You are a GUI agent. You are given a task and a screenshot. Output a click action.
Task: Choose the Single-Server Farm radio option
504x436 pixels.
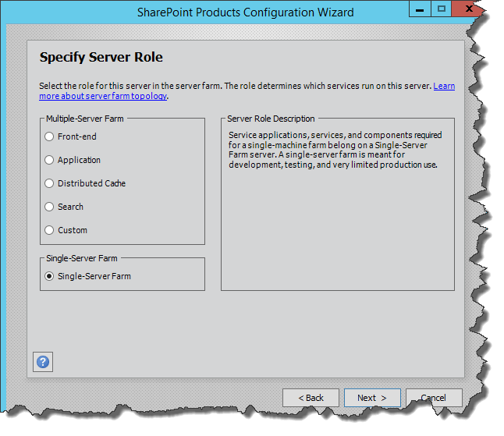[50, 276]
